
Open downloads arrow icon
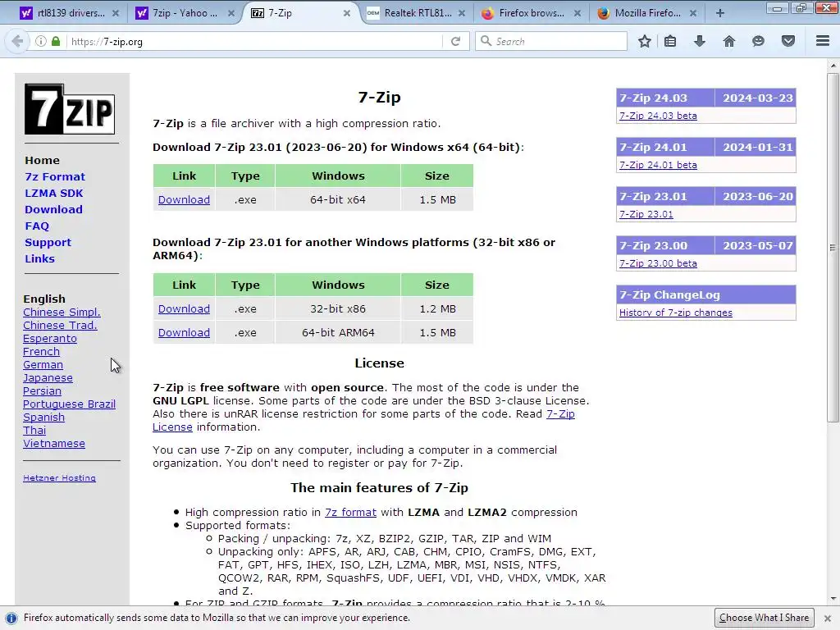(x=699, y=41)
